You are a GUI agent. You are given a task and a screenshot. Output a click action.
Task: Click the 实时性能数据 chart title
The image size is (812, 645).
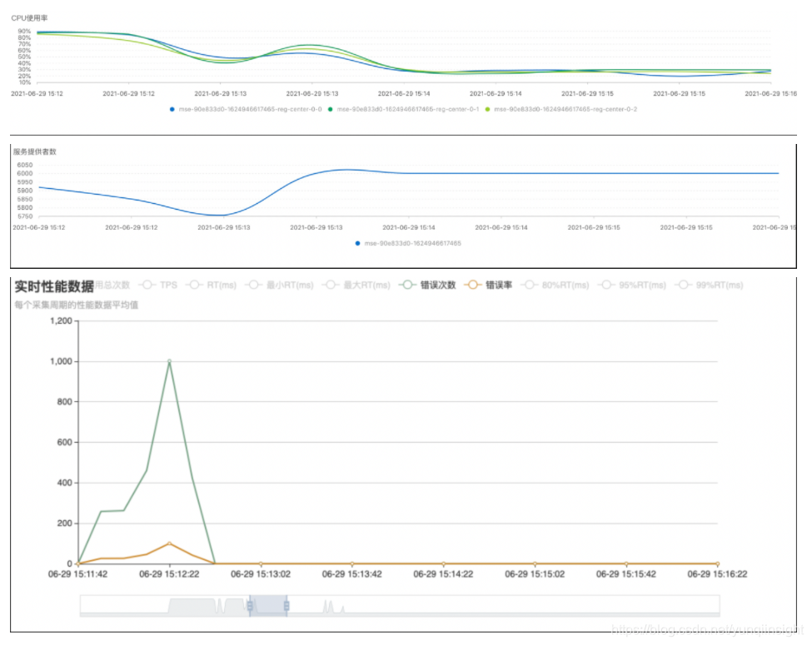54,286
